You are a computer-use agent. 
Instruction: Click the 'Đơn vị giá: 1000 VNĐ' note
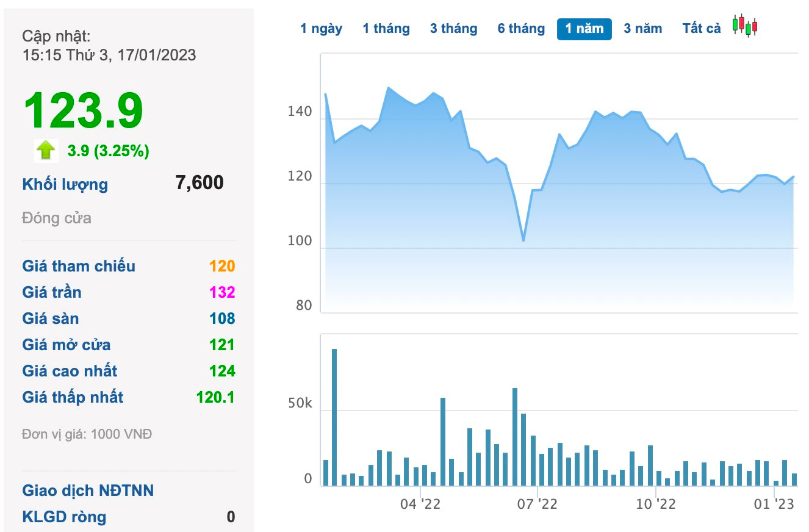click(x=87, y=434)
